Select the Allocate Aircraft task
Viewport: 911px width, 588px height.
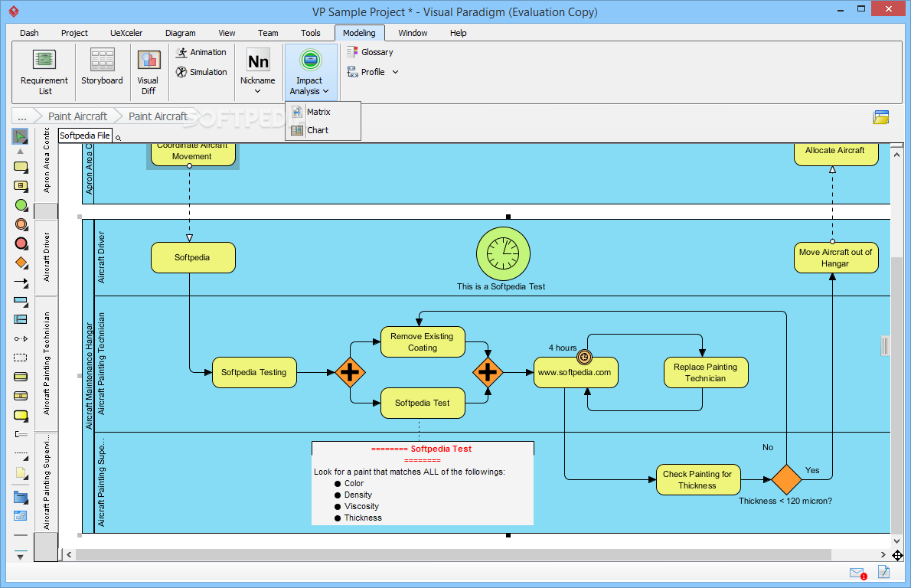tap(835, 154)
